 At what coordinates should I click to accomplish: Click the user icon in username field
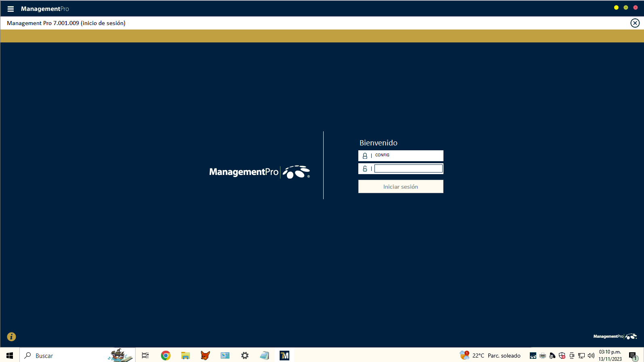tap(365, 156)
